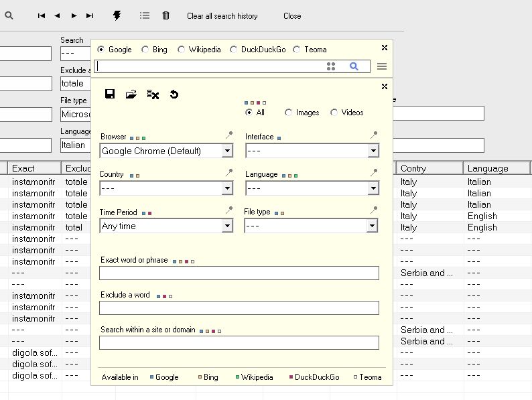
Task: Close the advanced options panel with X
Action: pyautogui.click(x=385, y=86)
